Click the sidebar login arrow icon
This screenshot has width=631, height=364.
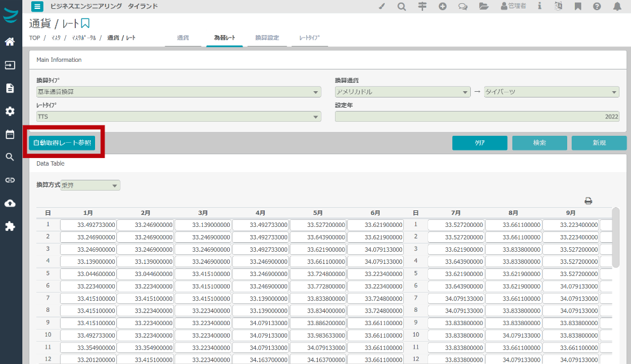pyautogui.click(x=10, y=65)
